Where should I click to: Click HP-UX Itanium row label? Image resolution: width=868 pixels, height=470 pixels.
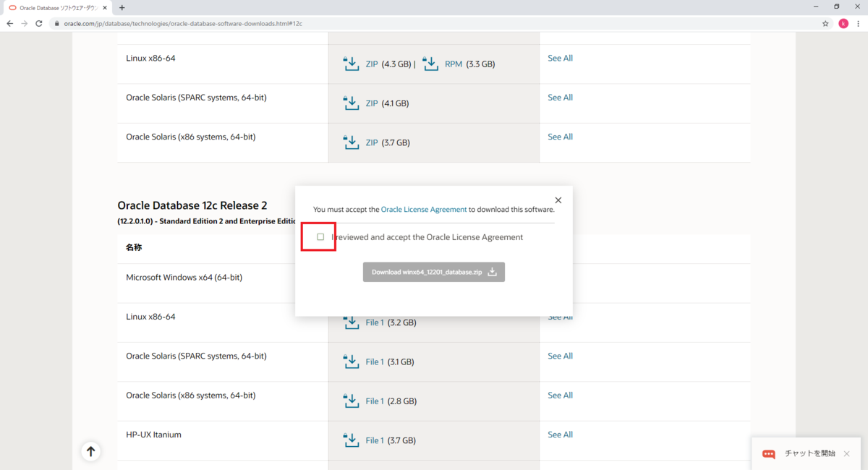pyautogui.click(x=153, y=435)
